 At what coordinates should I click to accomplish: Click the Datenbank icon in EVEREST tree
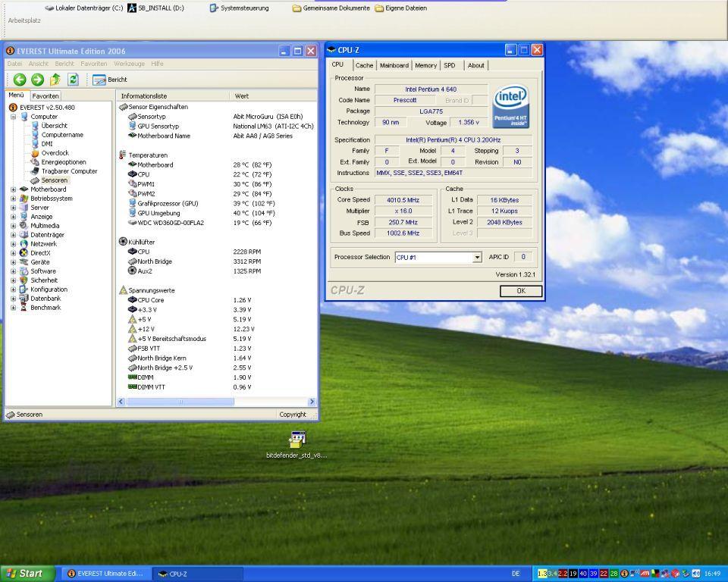[24, 299]
